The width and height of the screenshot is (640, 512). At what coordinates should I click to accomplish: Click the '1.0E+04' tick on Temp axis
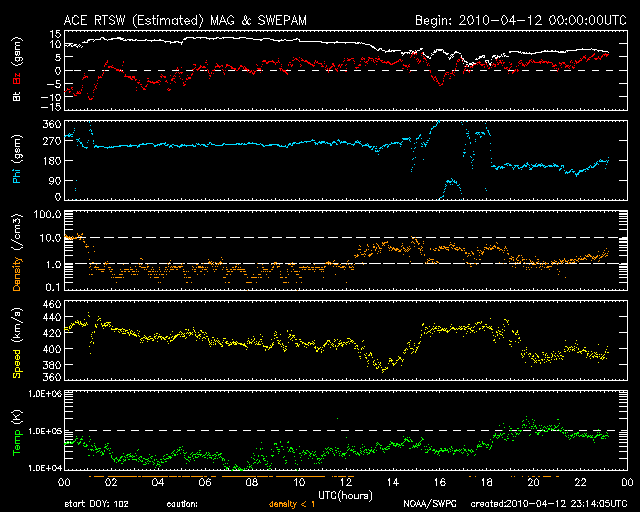(x=45, y=468)
